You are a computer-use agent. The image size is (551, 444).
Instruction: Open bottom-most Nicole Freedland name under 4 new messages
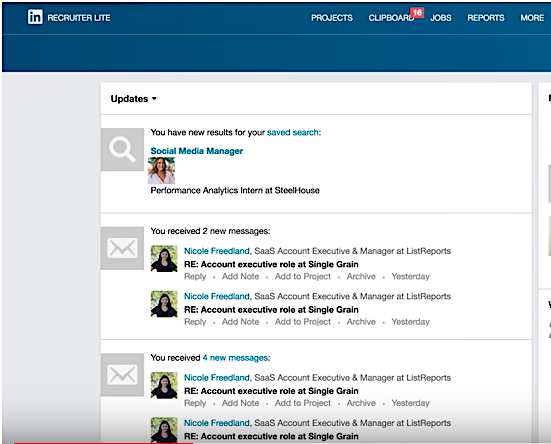217,423
